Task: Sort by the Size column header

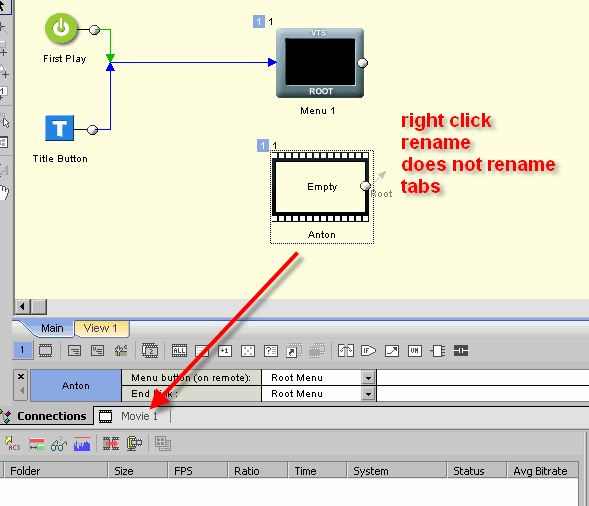Action: tap(137, 471)
